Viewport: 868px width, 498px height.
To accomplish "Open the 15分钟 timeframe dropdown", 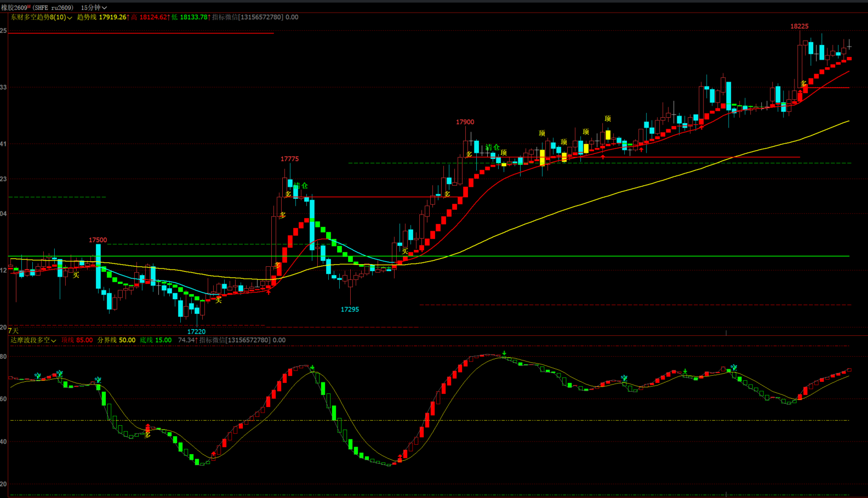I will [x=94, y=8].
